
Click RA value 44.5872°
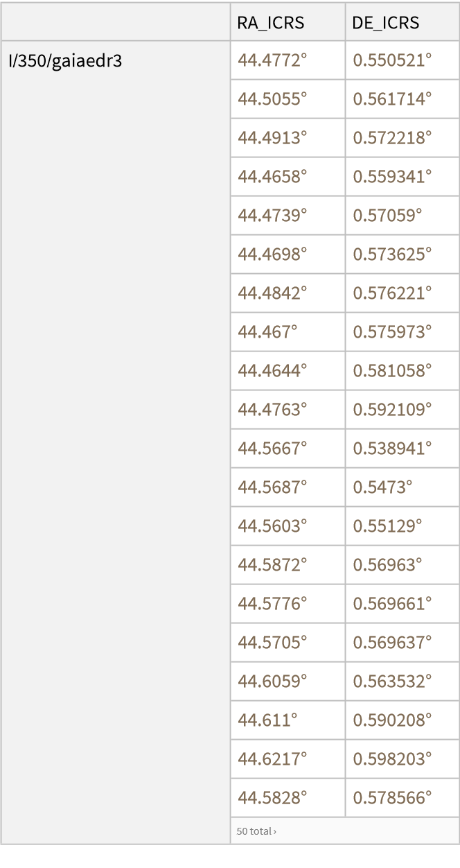pyautogui.click(x=272, y=565)
